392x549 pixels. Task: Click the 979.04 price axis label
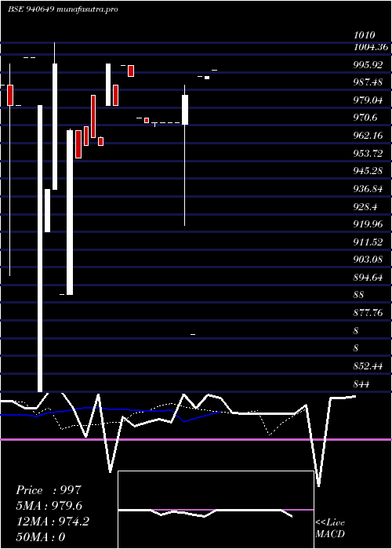[x=368, y=100]
